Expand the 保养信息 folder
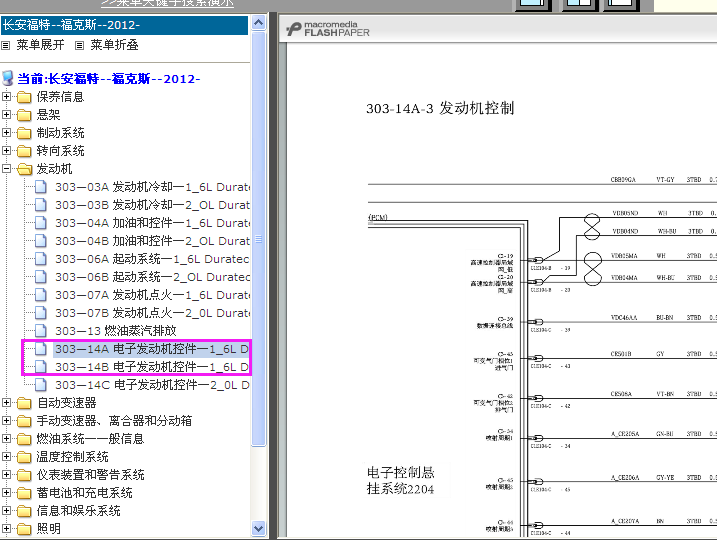This screenshot has height=540, width=717. pyautogui.click(x=6, y=96)
